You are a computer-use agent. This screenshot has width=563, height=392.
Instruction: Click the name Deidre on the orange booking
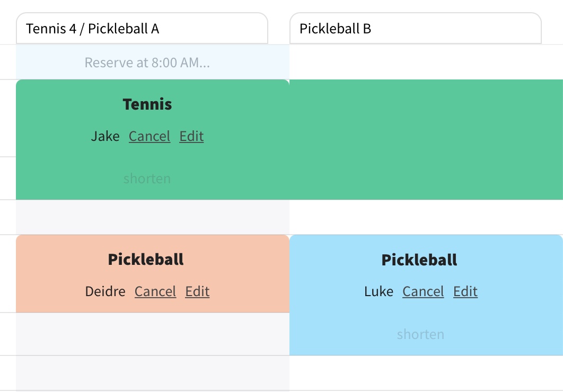105,291
